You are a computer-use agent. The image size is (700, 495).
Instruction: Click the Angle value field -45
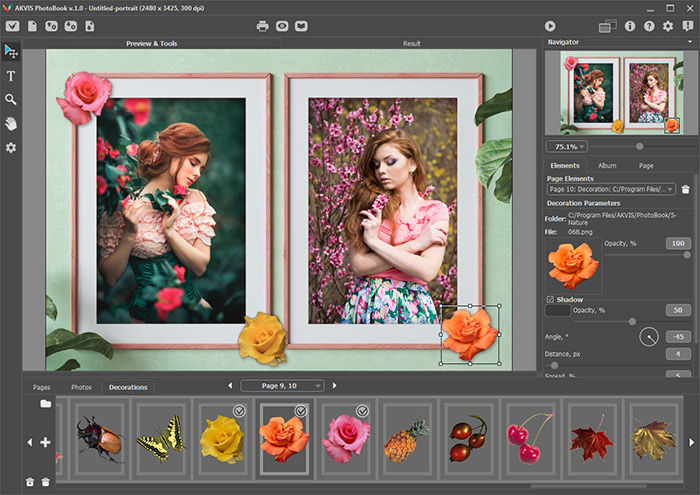pos(678,337)
